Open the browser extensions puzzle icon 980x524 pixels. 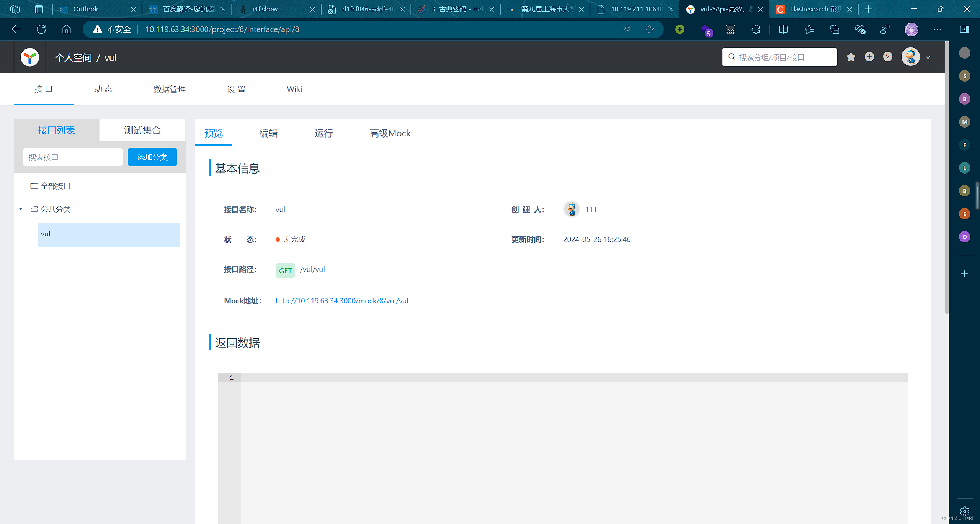[x=756, y=29]
